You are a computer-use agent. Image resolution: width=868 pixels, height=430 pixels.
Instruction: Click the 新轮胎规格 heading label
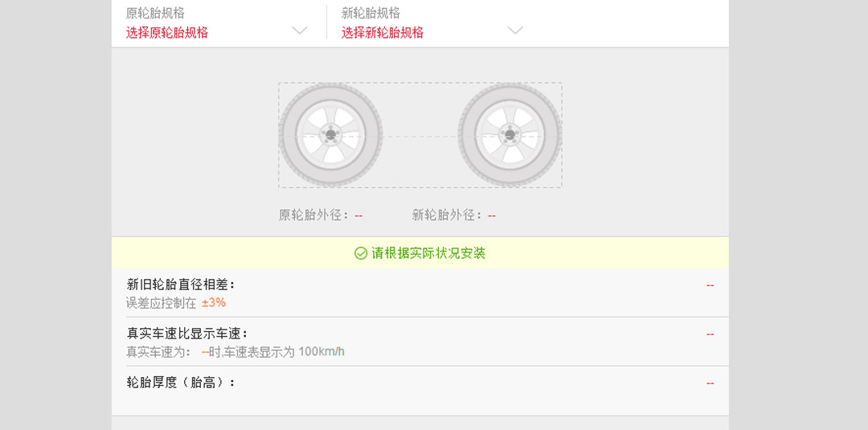pyautogui.click(x=371, y=14)
